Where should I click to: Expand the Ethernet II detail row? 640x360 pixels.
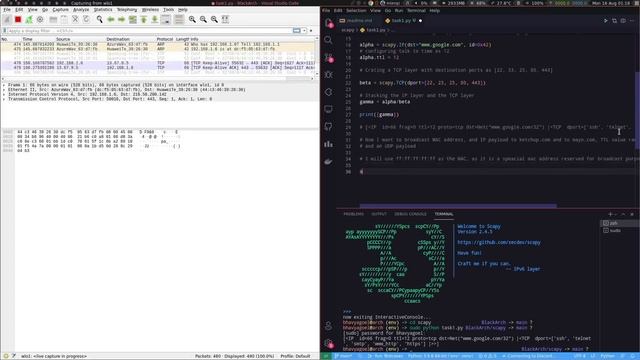pyautogui.click(x=4, y=89)
